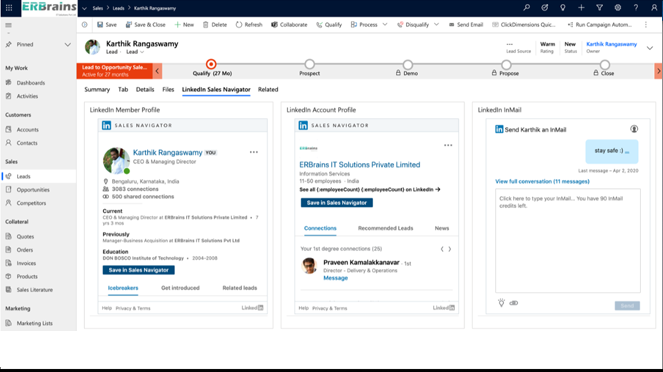Open the Lead form selector dropdown
The width and height of the screenshot is (663, 372).
click(x=135, y=52)
